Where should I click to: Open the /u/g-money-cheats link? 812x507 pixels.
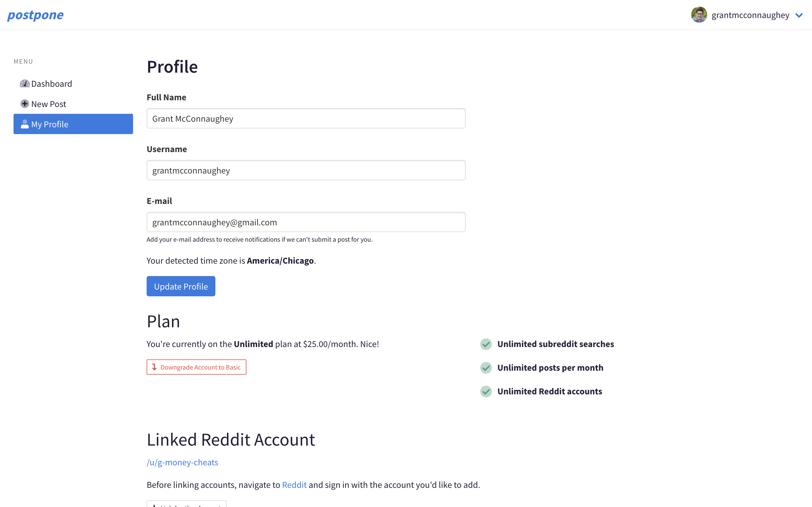click(x=182, y=462)
